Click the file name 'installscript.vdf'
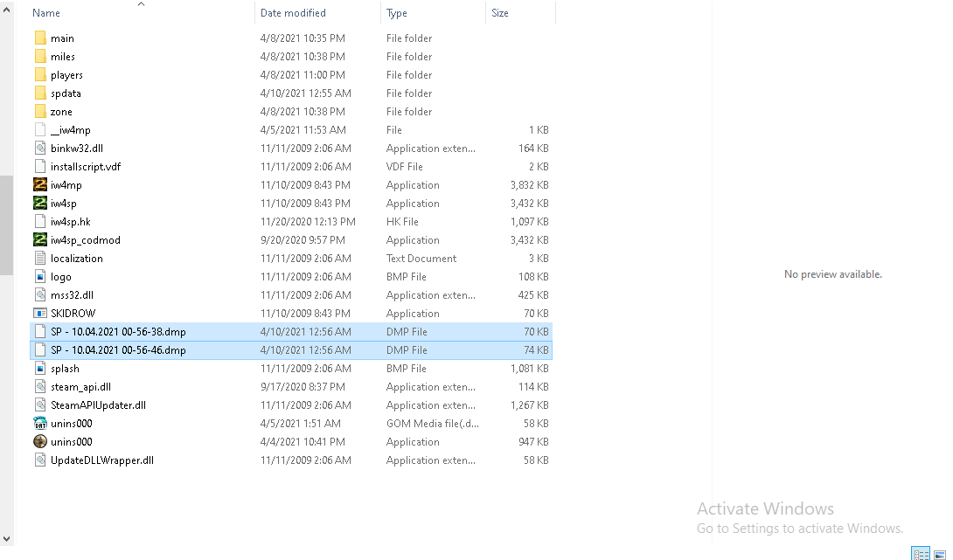953x560 pixels. pos(86,166)
